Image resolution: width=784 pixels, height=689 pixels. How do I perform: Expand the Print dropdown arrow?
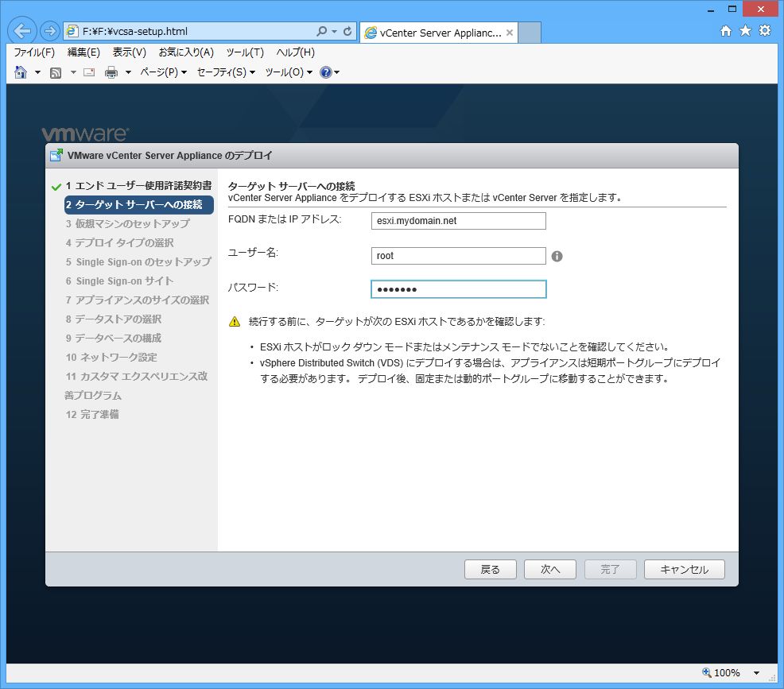coord(128,72)
